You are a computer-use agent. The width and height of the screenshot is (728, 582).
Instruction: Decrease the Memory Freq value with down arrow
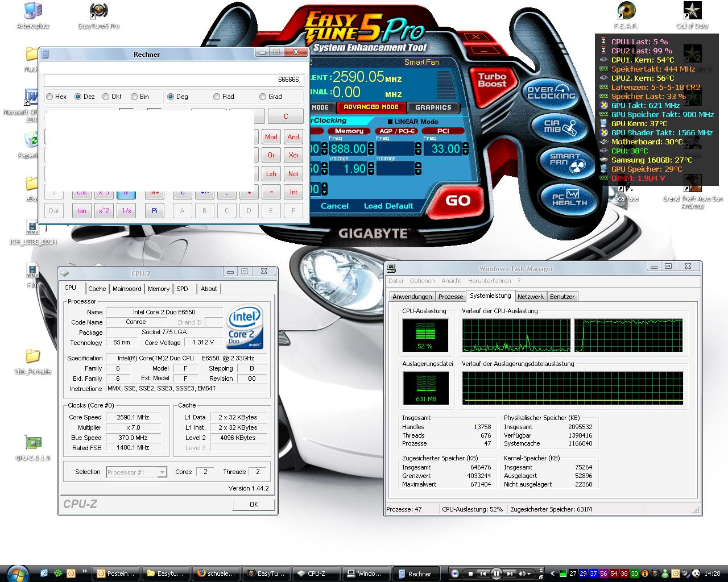[x=371, y=152]
